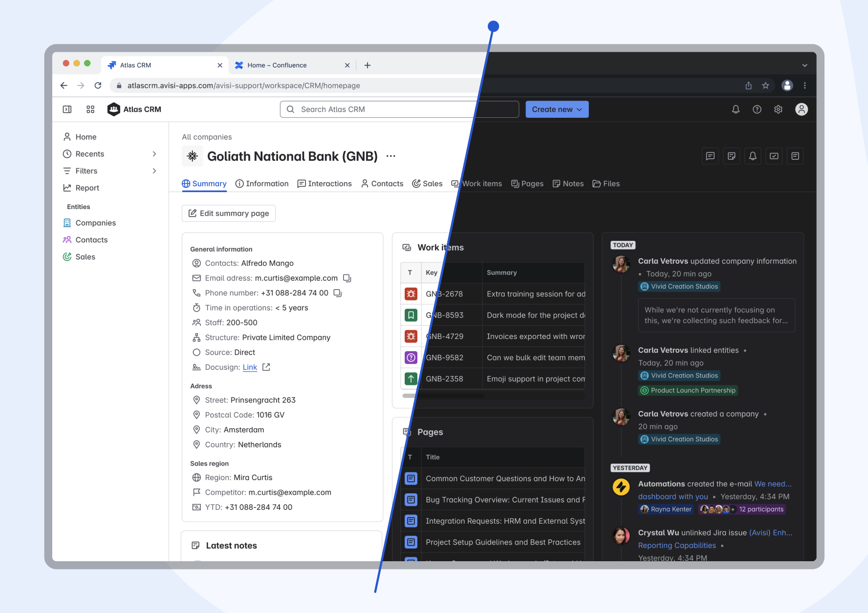Click the add page icon in company toolbar
The image size is (868, 613).
point(795,156)
